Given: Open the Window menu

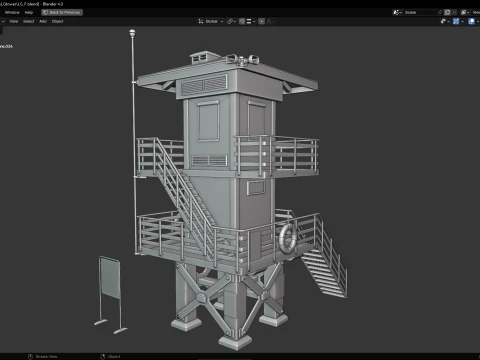Looking at the screenshot, I should pos(12,12).
